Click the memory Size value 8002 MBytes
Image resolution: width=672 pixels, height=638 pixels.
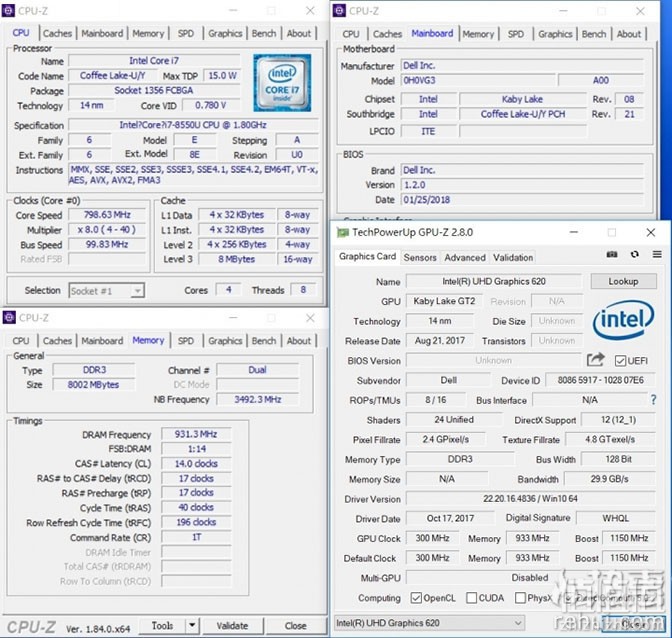[x=93, y=384]
